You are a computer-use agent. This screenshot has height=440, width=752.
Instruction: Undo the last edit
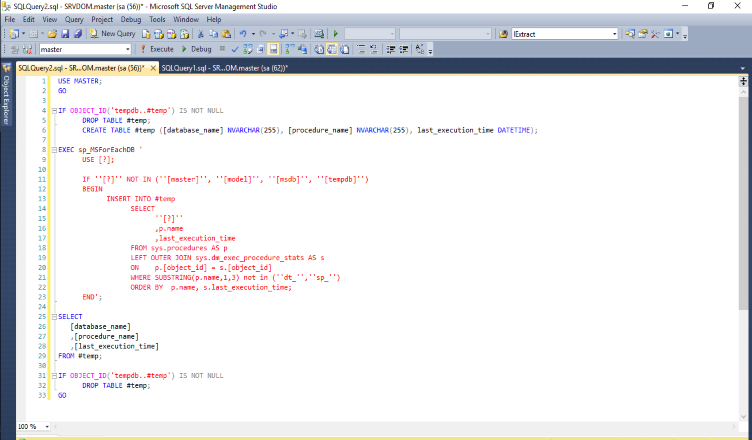243,34
